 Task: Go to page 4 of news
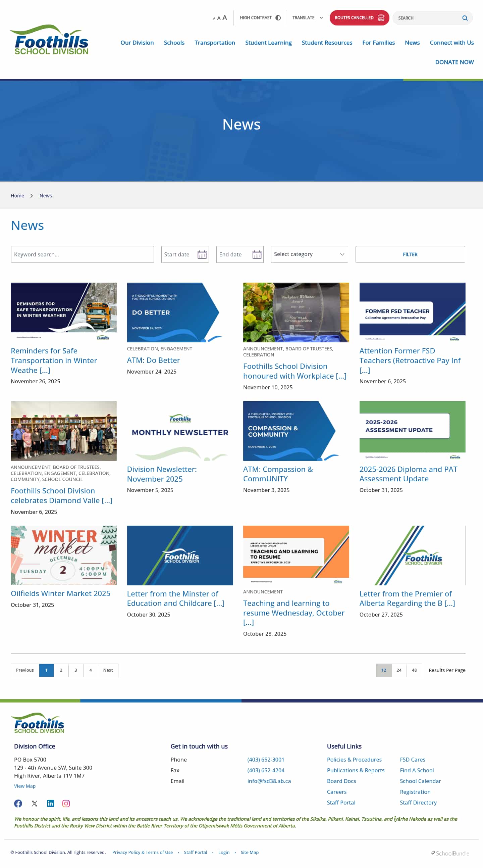click(x=91, y=670)
